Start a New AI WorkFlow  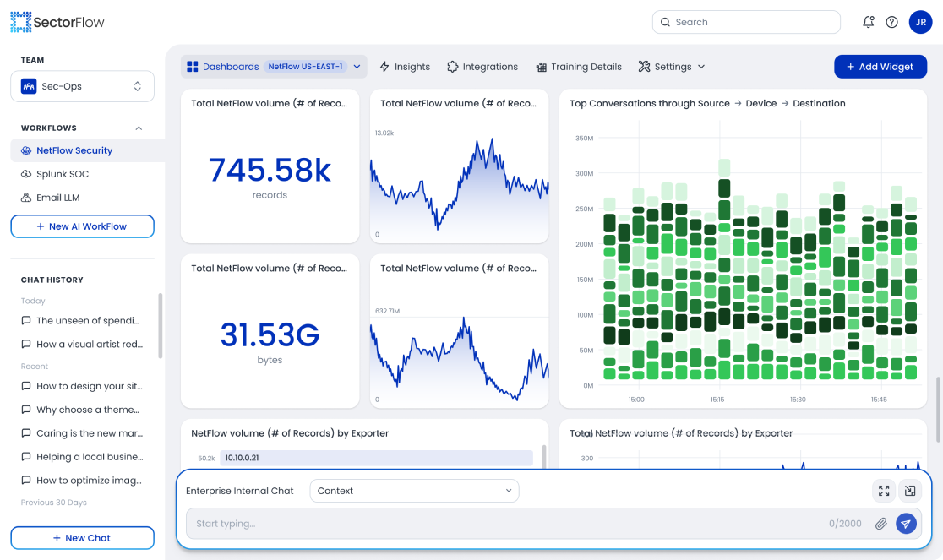click(x=82, y=226)
